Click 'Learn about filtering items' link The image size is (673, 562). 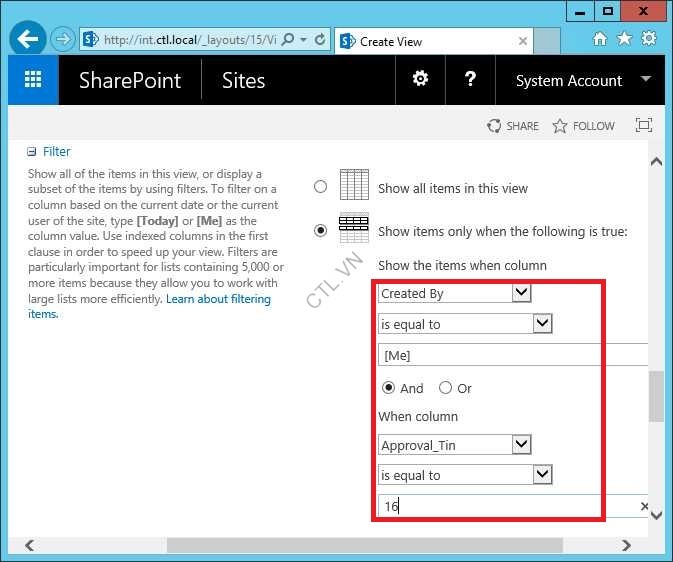(218, 300)
